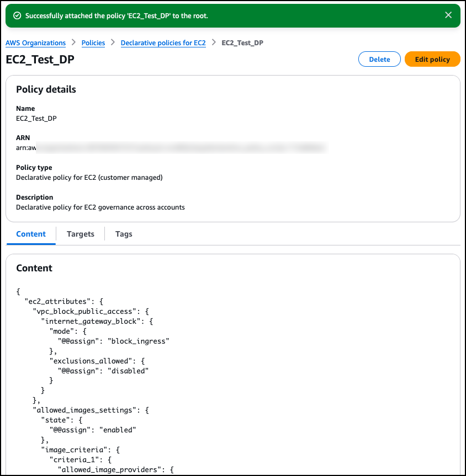466x476 pixels.
Task: Click the "exclusions_allowed" JSON line
Action: 97,361
